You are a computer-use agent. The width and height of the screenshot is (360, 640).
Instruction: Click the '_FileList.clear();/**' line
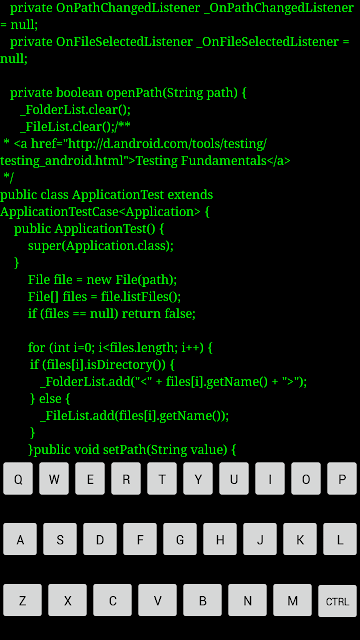point(75,127)
